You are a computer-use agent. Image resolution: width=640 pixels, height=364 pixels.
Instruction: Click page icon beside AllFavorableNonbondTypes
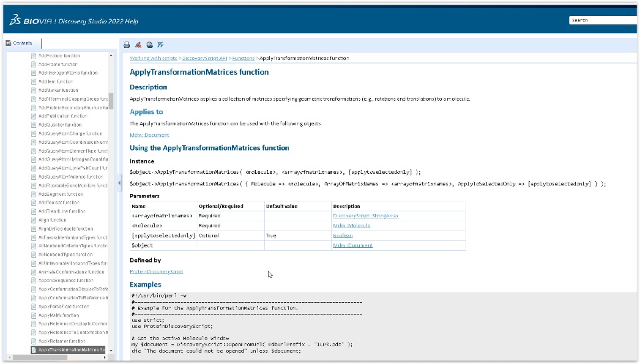point(34,237)
